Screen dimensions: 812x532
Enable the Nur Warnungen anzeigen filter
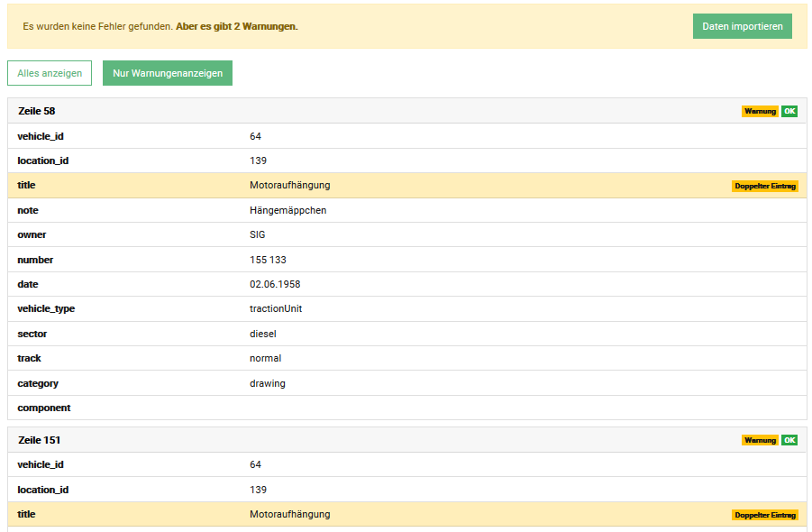[167, 73]
